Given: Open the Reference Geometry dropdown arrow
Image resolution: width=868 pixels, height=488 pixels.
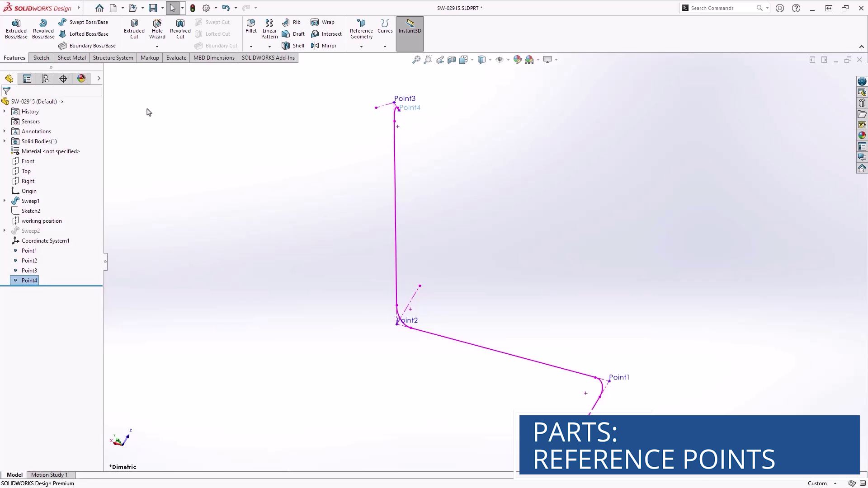Looking at the screenshot, I should tap(361, 47).
